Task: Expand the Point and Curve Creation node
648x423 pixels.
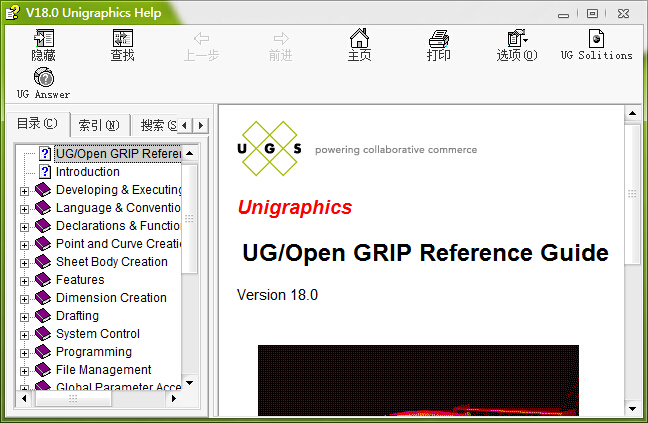Action: pos(24,245)
